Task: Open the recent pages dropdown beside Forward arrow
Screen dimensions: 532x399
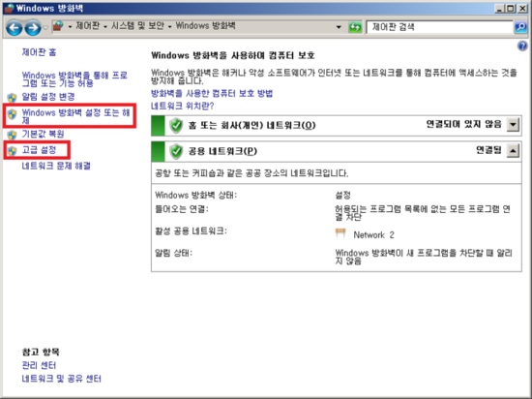Action: tap(45, 27)
